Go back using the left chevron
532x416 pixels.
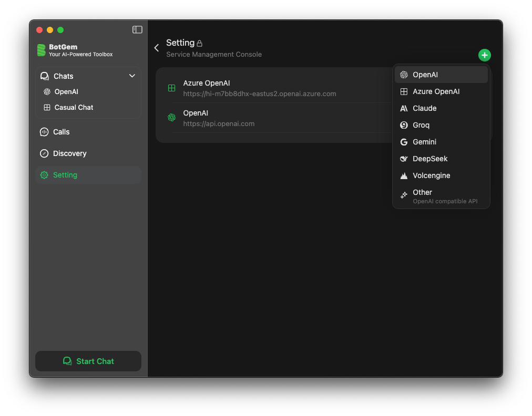coord(157,48)
